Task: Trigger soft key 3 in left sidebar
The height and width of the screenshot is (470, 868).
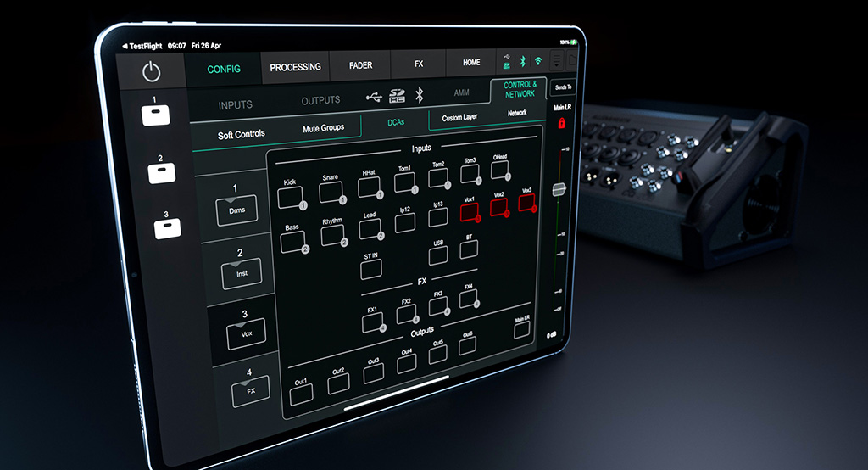Action: pos(167,228)
